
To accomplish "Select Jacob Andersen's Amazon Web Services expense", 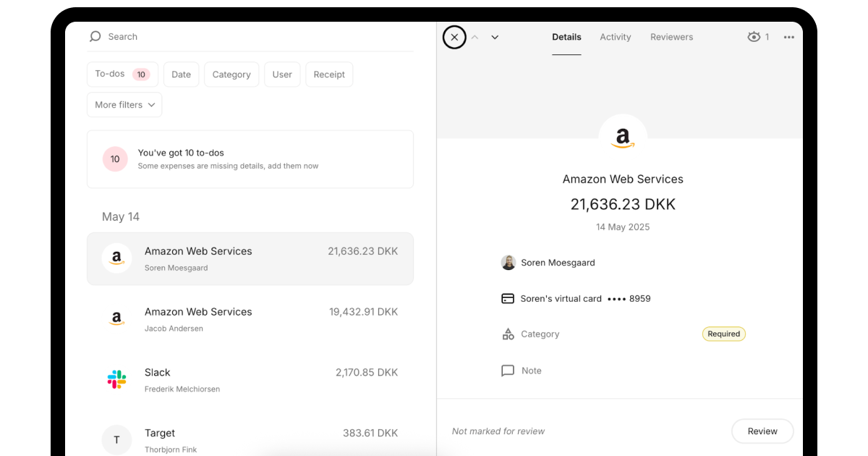I will click(x=250, y=319).
